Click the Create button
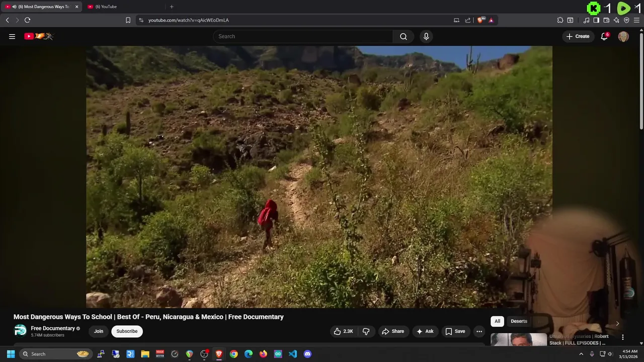The height and width of the screenshot is (362, 644). click(578, 36)
